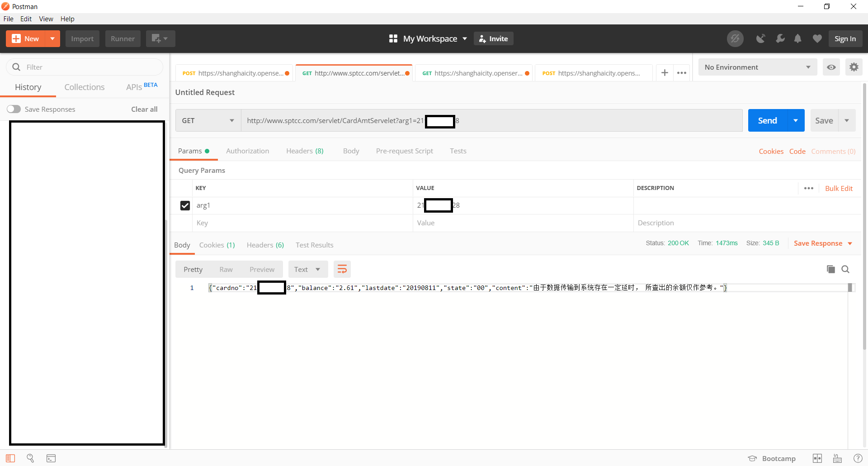Open the Authorization request tab
868x466 pixels.
[248, 151]
